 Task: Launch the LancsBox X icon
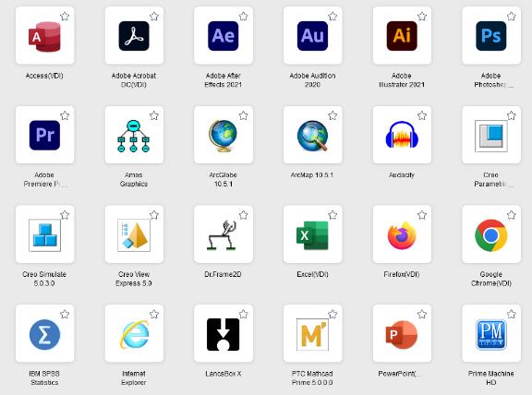pos(223,334)
